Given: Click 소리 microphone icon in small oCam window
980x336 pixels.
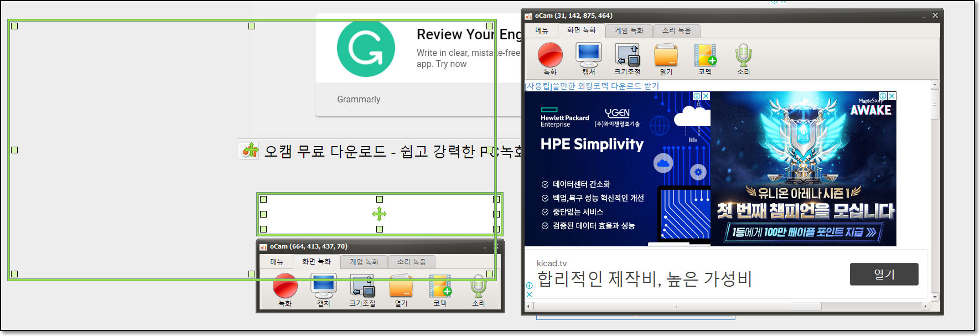Looking at the screenshot, I should [479, 287].
